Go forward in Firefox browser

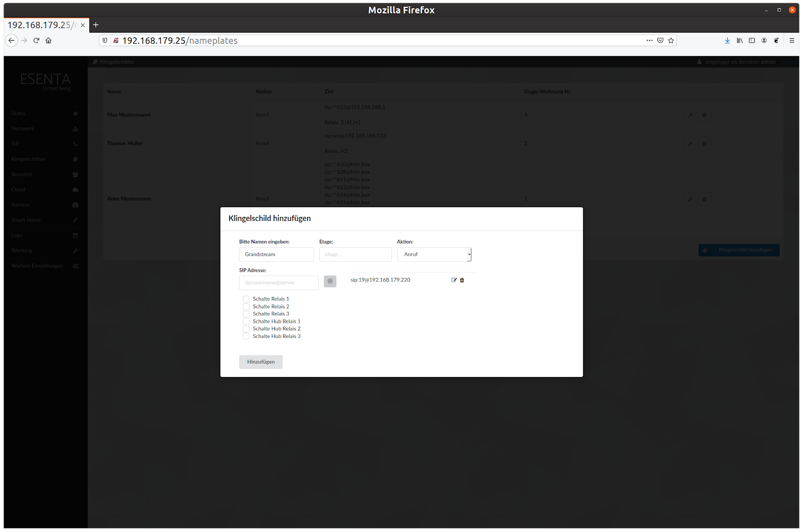[x=24, y=41]
